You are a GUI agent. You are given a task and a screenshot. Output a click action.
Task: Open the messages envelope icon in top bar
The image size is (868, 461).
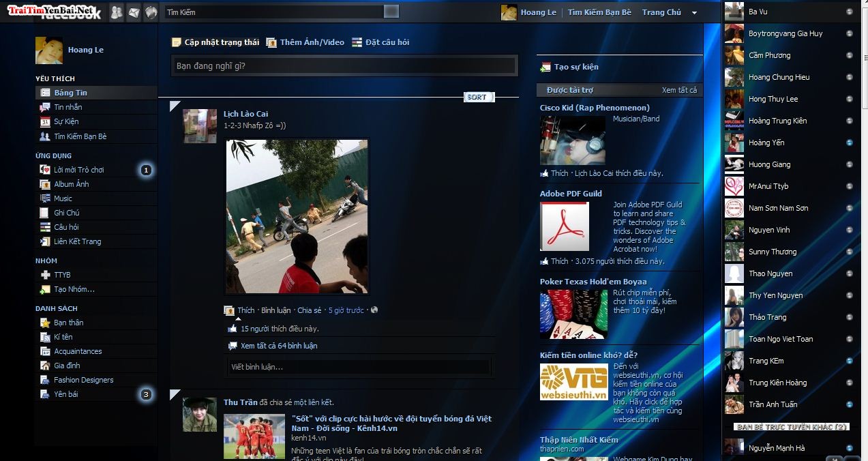click(134, 12)
